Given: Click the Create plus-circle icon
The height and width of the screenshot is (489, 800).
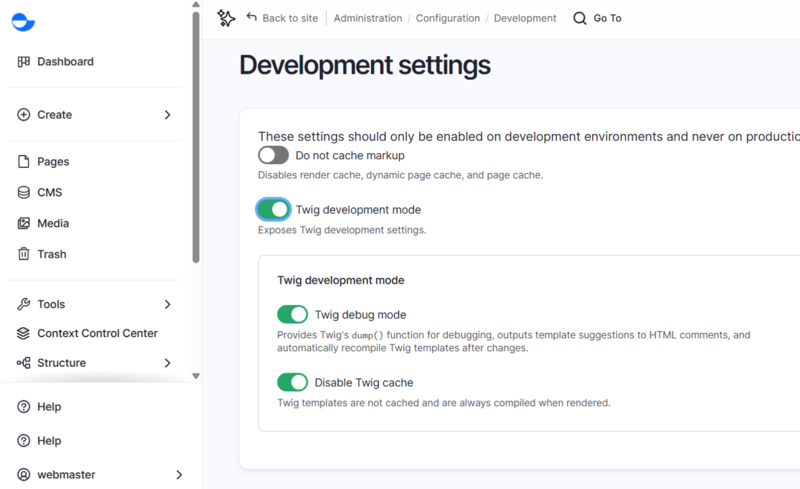Looking at the screenshot, I should point(23,115).
